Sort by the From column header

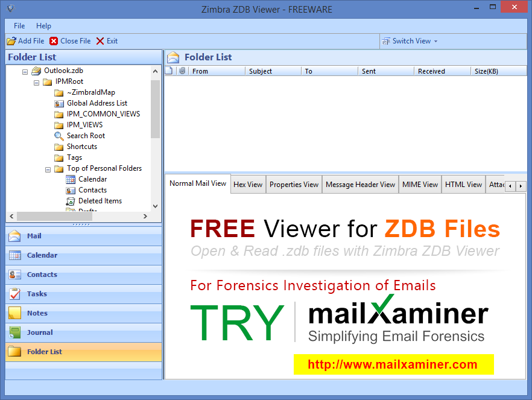click(x=216, y=71)
